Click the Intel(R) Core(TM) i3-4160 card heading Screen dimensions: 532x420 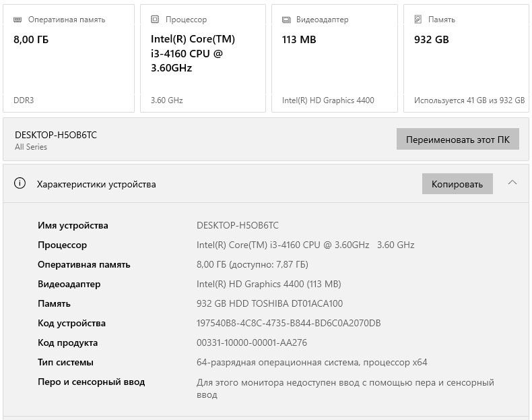click(193, 53)
